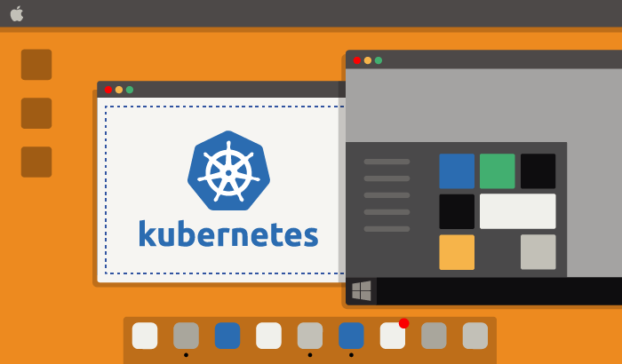The image size is (622, 364).
Task: Select the fourth Start menu list entry
Action: 387,212
